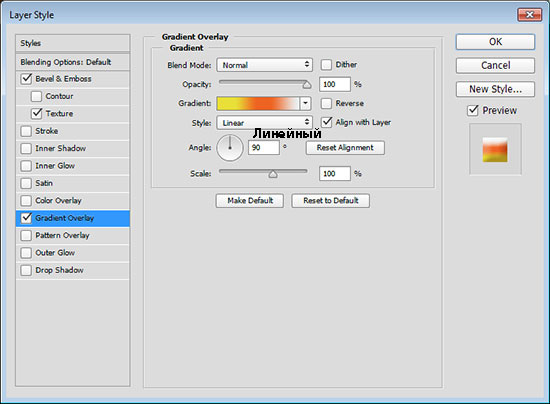
Task: Check the Dither option
Action: click(326, 65)
